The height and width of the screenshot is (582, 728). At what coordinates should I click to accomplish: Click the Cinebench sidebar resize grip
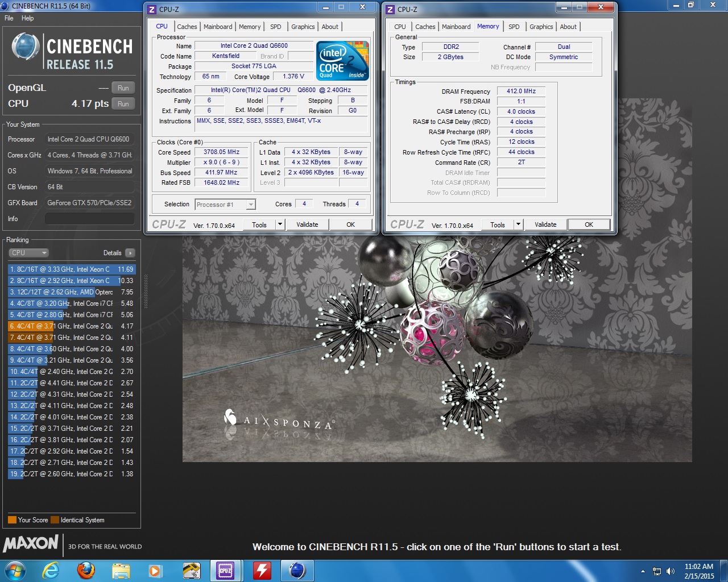[x=146, y=292]
